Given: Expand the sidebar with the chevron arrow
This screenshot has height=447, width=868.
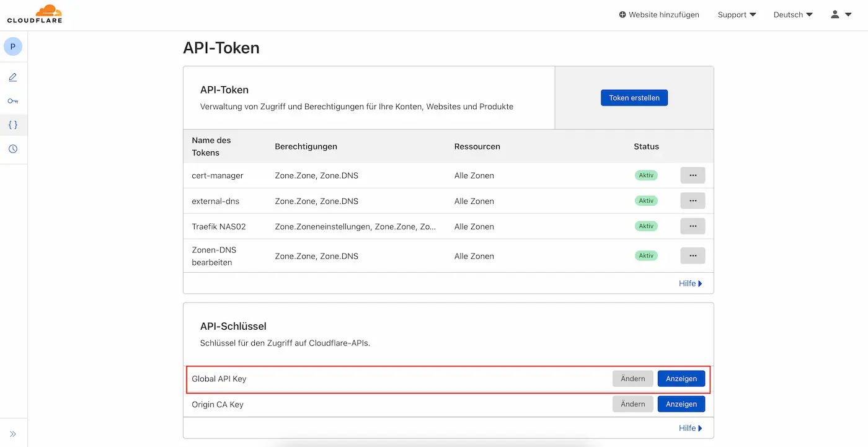Looking at the screenshot, I should pos(13,433).
